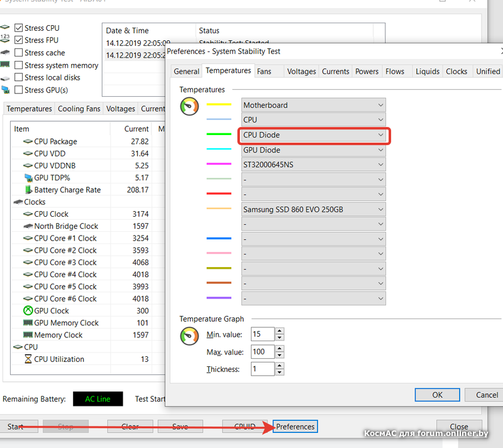
Task: Click the Memory Clock RAM icon
Action: tap(28, 335)
